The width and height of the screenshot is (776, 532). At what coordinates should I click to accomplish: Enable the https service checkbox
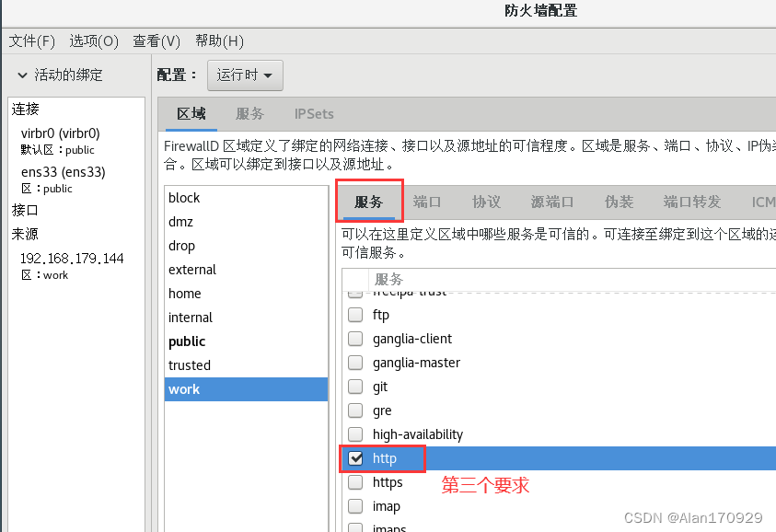(355, 481)
